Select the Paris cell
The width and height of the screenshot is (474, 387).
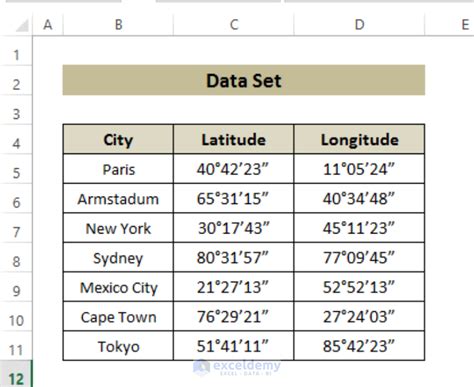118,169
